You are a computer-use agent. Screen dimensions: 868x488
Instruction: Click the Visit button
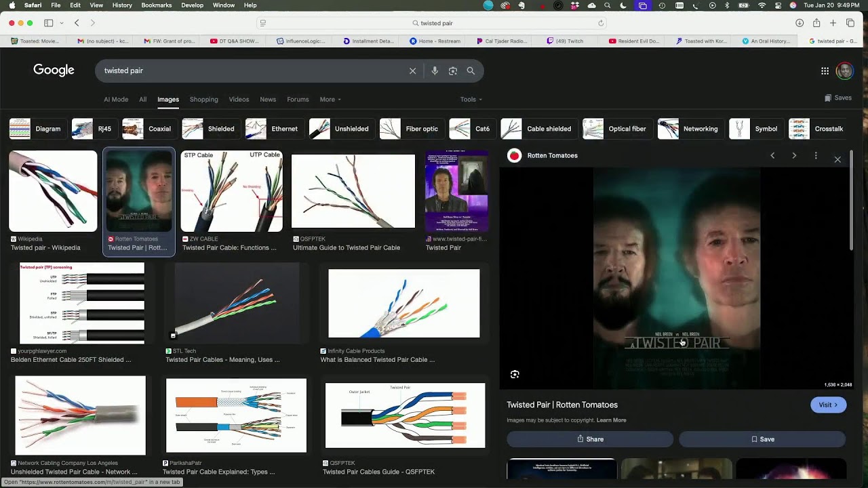point(828,405)
